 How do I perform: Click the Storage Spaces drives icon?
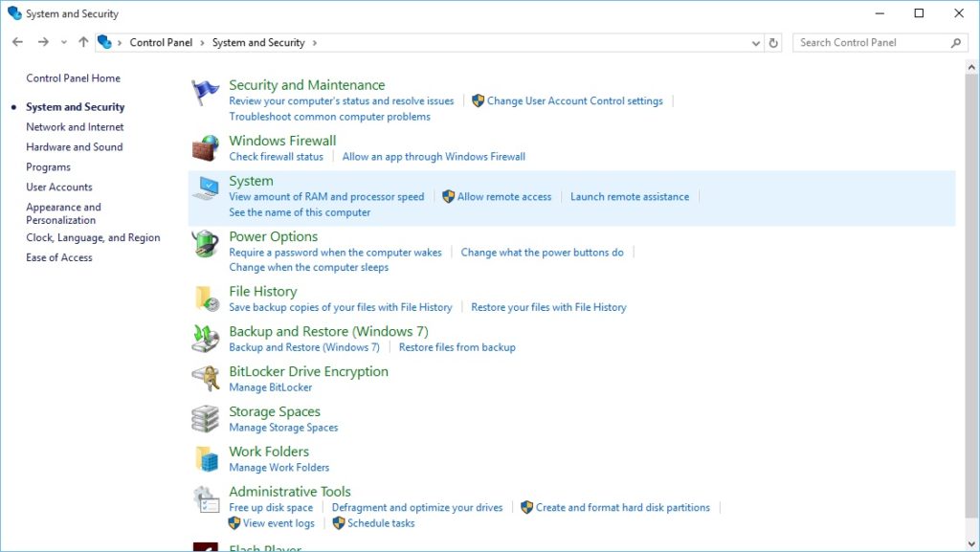point(205,419)
